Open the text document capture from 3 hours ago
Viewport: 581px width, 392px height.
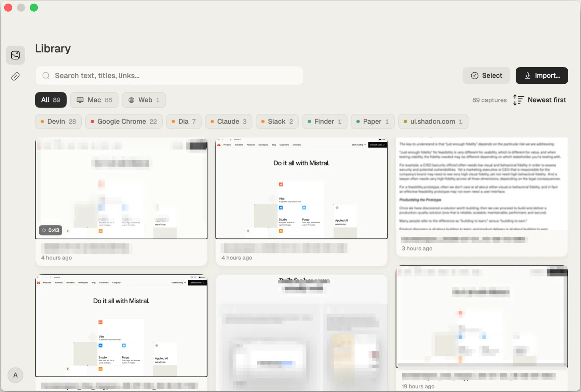[482, 184]
